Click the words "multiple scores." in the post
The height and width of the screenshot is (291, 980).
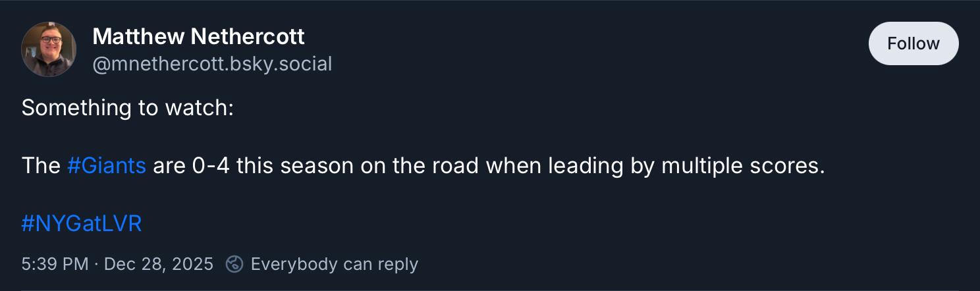tap(743, 166)
